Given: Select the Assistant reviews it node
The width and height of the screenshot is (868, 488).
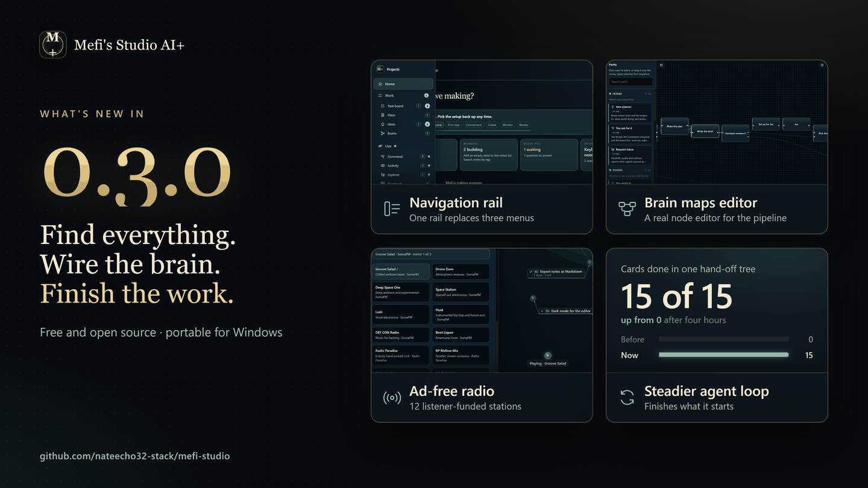Looking at the screenshot, I should point(735,133).
